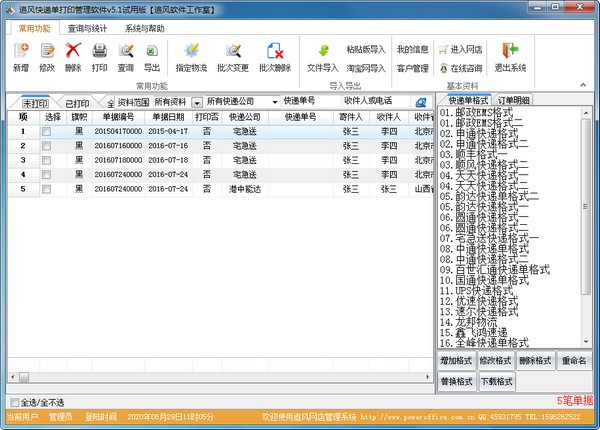
Task: Click the 收件人或电话 input field
Action: click(376, 101)
